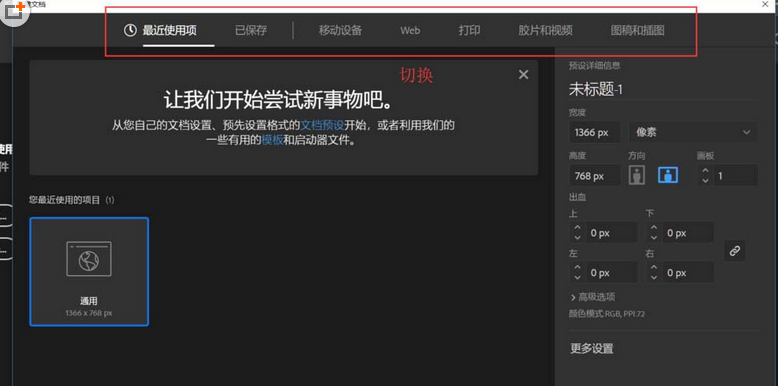The image size is (778, 386).
Task: Choose portrait orientation icon
Action: tap(637, 175)
